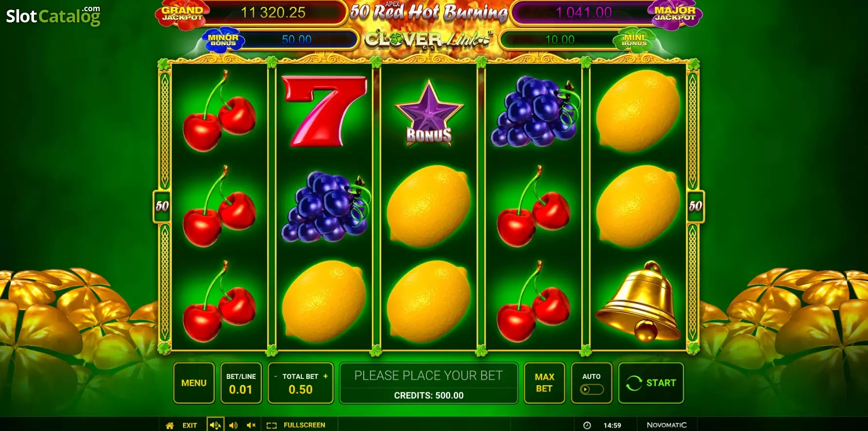The height and width of the screenshot is (431, 868).
Task: Click the Exit label in bottom bar
Action: coord(190,426)
